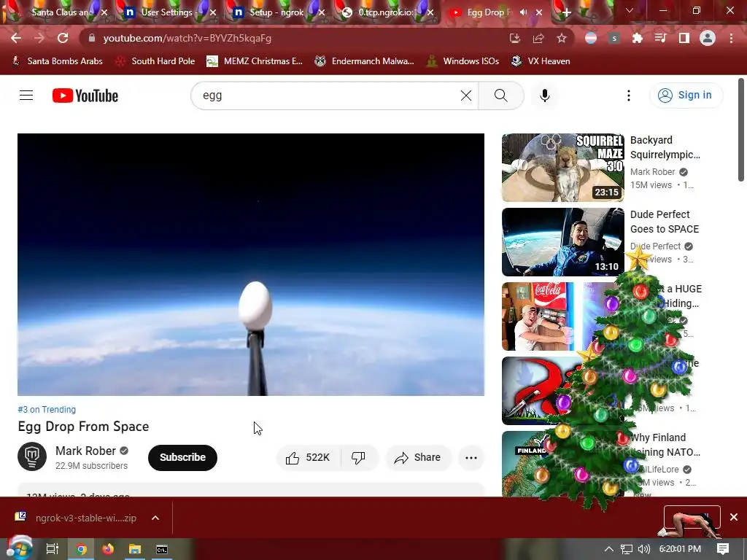747x560 pixels.
Task: Open site info lock icon
Action: pyautogui.click(x=92, y=38)
